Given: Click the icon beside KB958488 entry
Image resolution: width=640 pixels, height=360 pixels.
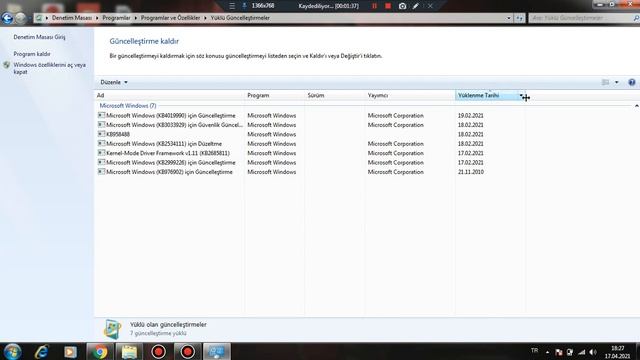Looking at the screenshot, I should (x=101, y=134).
